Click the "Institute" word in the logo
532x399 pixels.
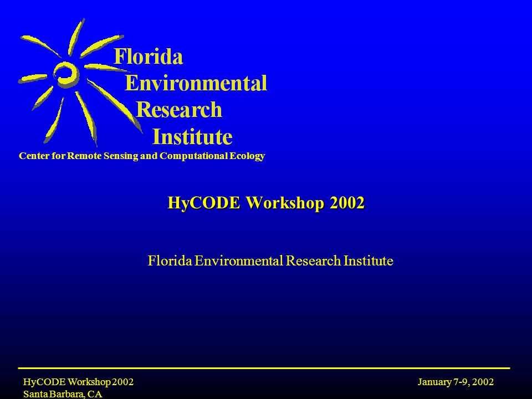[192, 137]
